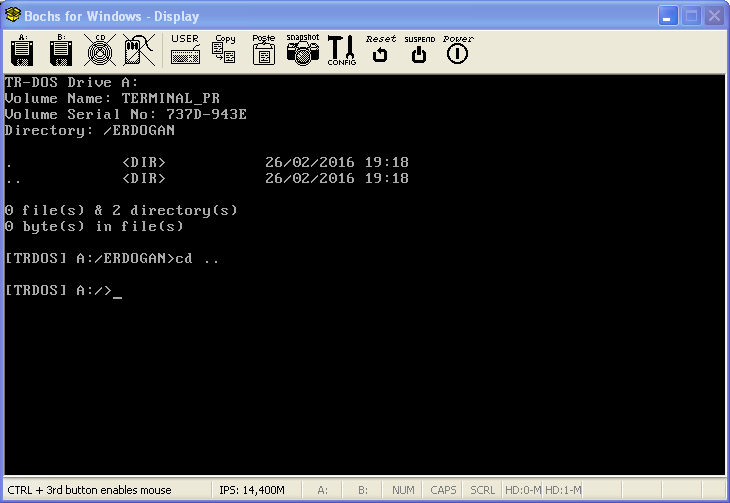
Task: Close the Bochs display window
Action: 714,16
